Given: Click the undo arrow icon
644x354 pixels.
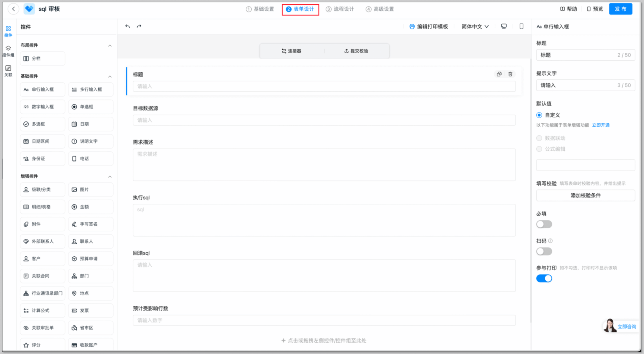Looking at the screenshot, I should 127,26.
